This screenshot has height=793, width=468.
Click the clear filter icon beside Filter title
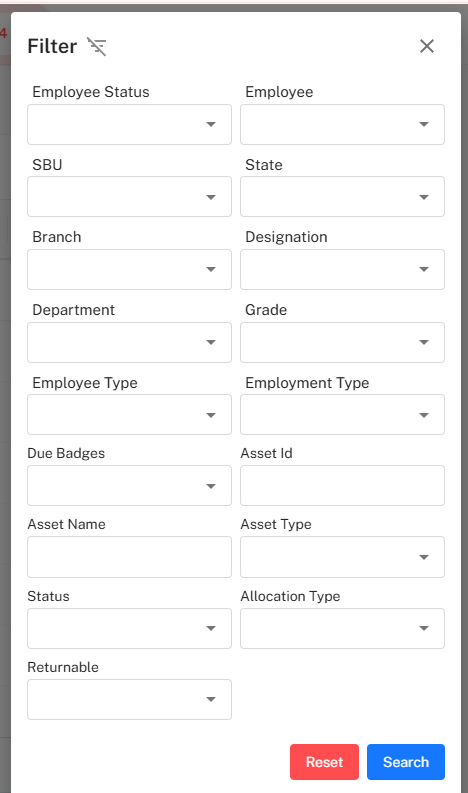97,47
